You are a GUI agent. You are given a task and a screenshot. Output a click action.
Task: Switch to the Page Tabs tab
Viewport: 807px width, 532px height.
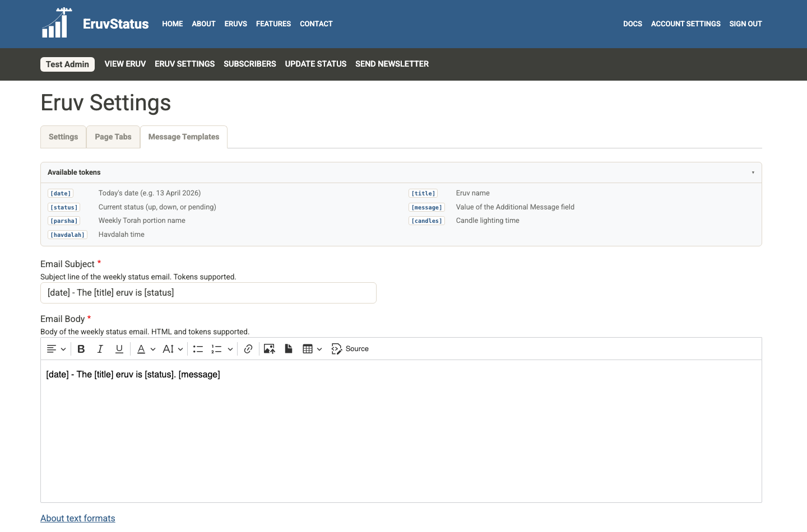[113, 137]
